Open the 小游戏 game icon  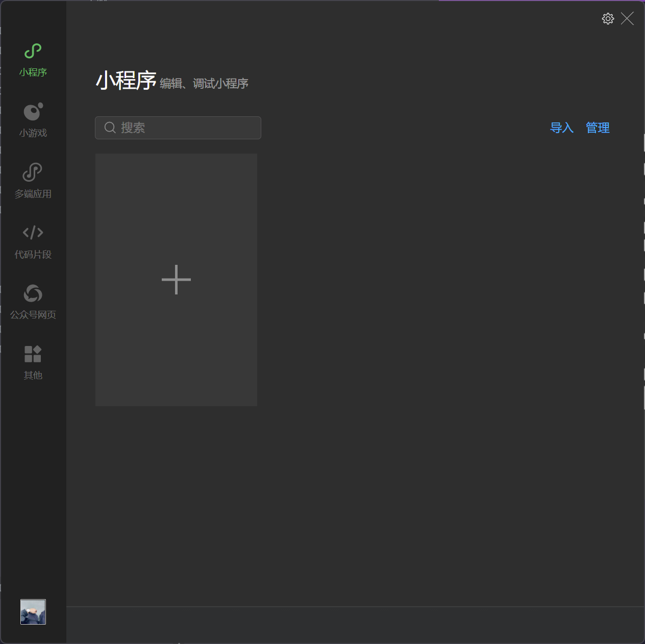point(33,112)
